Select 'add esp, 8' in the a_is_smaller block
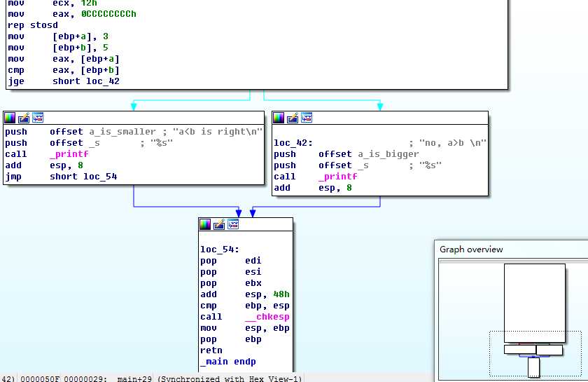Viewport: 588px width, 382px height. pyautogui.click(x=44, y=165)
